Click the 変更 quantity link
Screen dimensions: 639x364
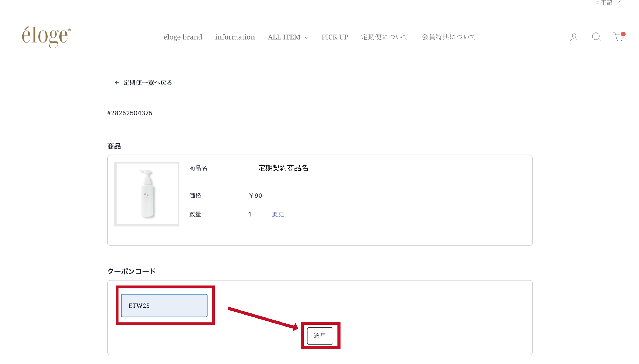(x=278, y=214)
